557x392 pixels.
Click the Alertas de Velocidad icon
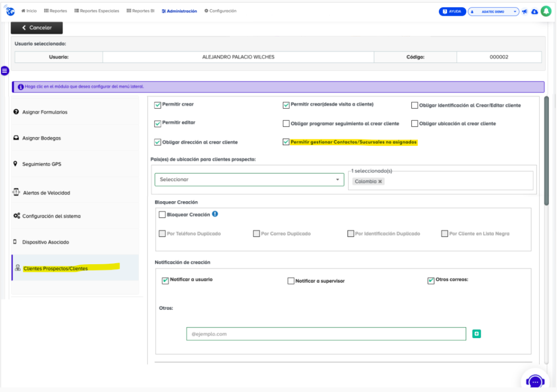16,192
